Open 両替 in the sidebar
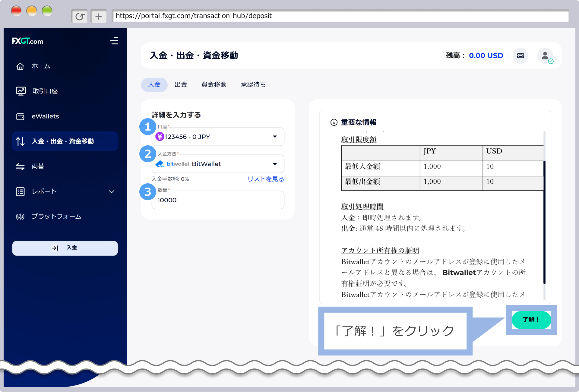This screenshot has width=579, height=392. tap(38, 166)
